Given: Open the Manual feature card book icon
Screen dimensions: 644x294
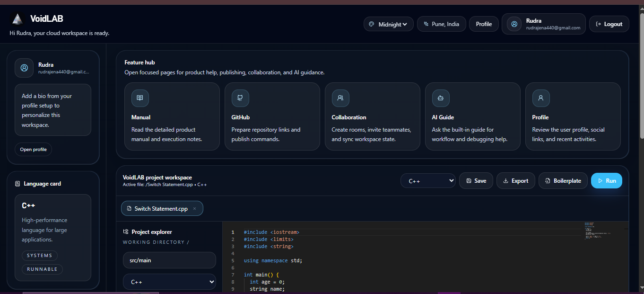Looking at the screenshot, I should click(x=140, y=98).
